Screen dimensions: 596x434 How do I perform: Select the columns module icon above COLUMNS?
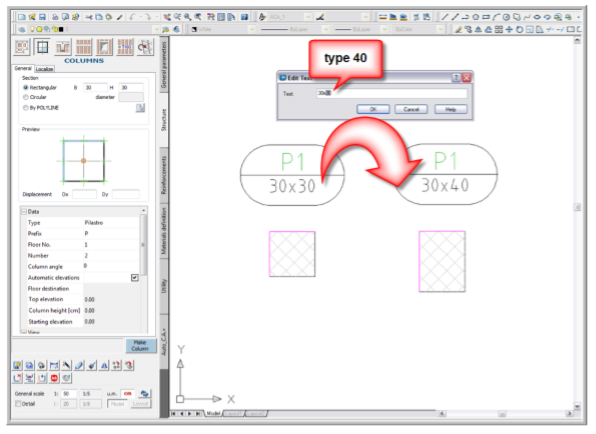(x=42, y=47)
